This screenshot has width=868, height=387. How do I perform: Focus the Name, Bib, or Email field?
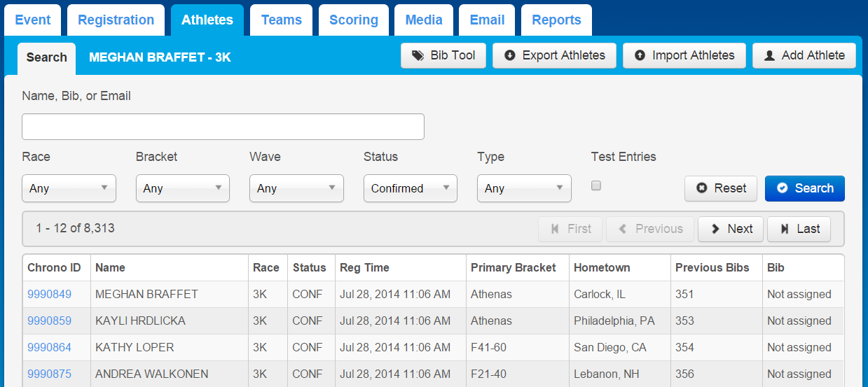click(x=223, y=127)
